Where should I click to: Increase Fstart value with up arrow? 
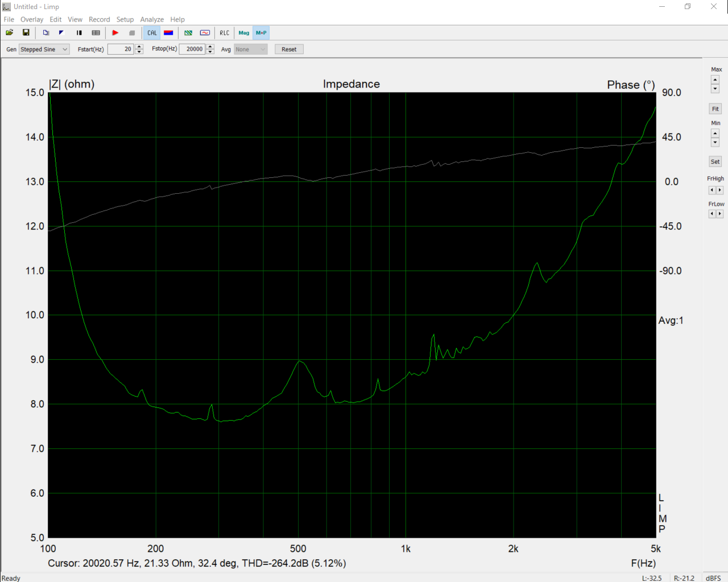[139, 47]
